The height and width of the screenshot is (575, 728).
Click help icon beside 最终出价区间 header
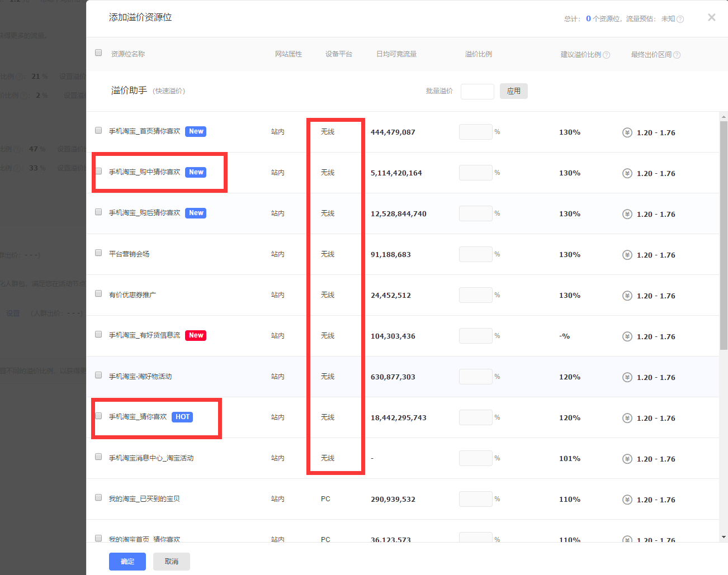click(x=677, y=55)
